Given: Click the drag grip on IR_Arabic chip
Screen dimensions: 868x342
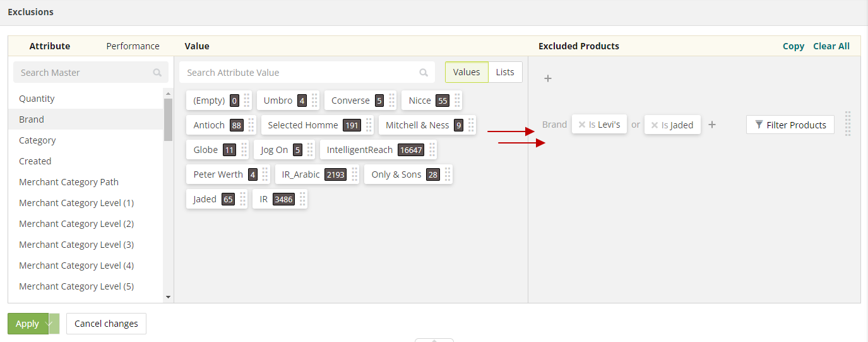Looking at the screenshot, I should 354,174.
